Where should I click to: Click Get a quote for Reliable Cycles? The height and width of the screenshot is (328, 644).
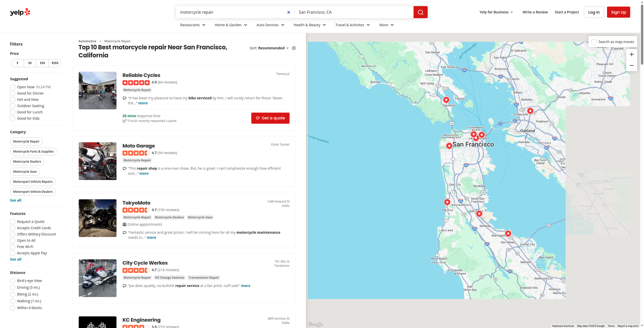(x=270, y=118)
